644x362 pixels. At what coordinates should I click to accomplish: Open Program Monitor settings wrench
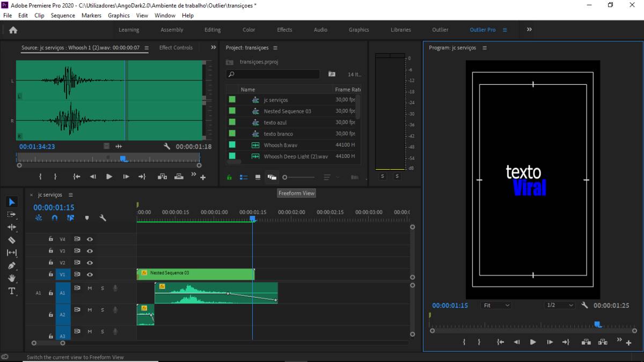(585, 305)
